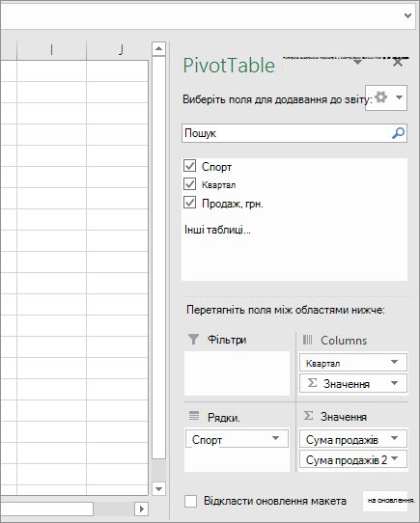The image size is (420, 523).
Task: Open the gear tools menu icon
Action: point(381,97)
